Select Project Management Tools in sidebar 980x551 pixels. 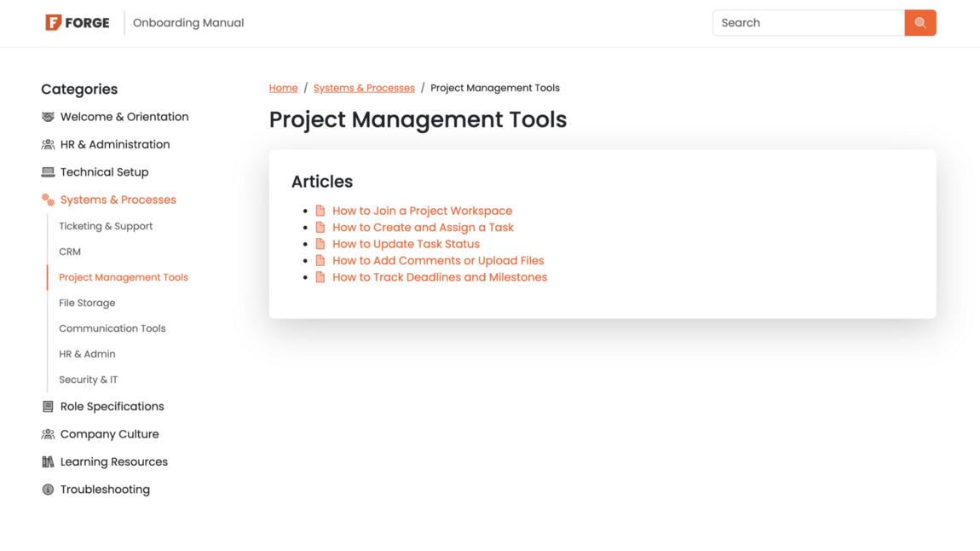(x=123, y=277)
